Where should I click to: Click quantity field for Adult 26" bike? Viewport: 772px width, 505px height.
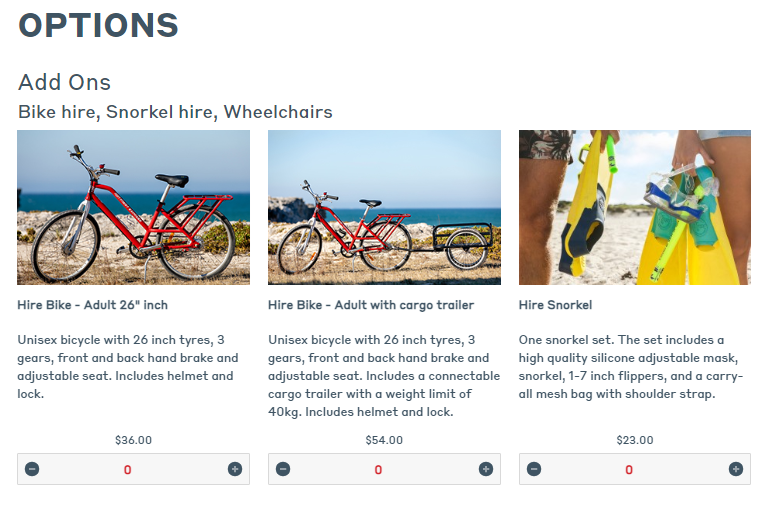click(x=128, y=469)
